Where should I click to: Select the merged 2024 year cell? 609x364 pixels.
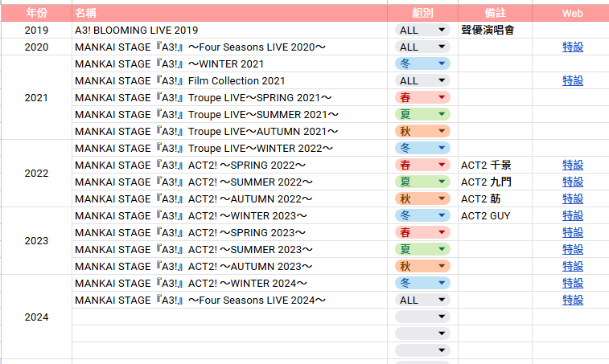pos(36,317)
